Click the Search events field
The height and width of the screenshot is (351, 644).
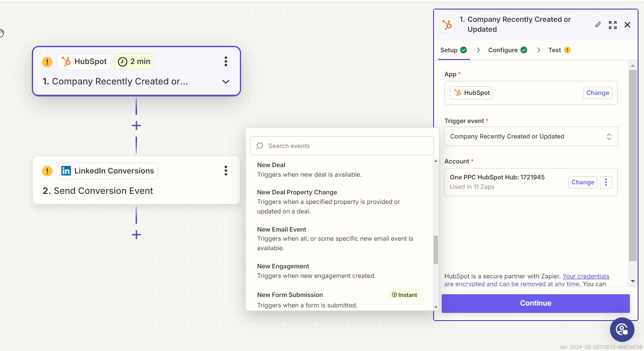click(342, 146)
